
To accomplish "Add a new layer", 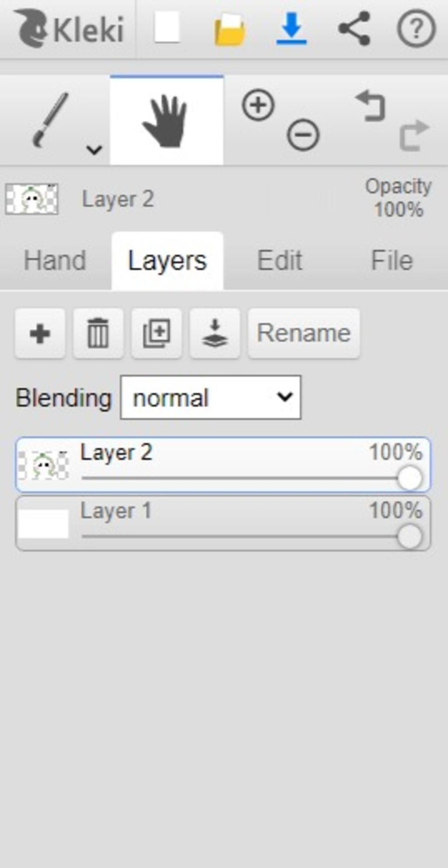I will pyautogui.click(x=40, y=334).
